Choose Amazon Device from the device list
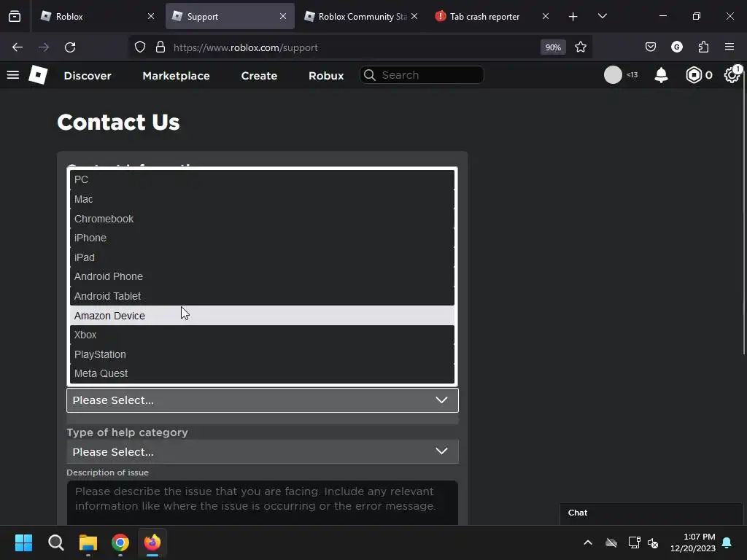 262,315
